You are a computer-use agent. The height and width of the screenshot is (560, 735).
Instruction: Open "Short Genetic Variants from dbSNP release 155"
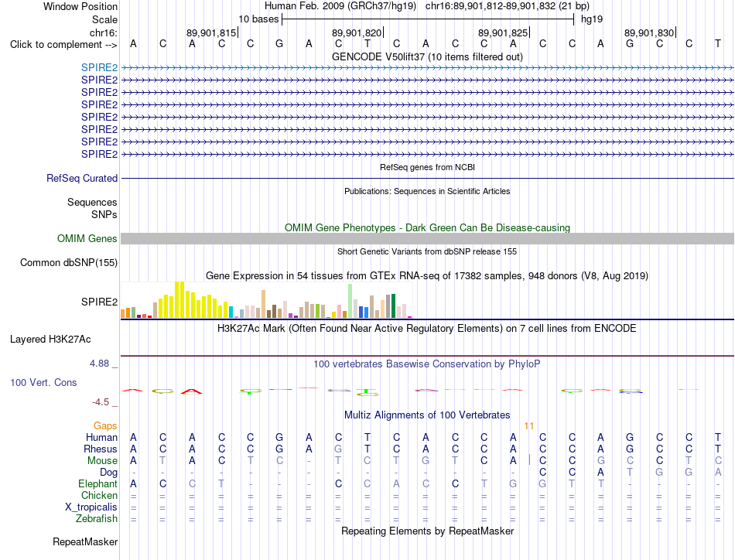pyautogui.click(x=427, y=251)
